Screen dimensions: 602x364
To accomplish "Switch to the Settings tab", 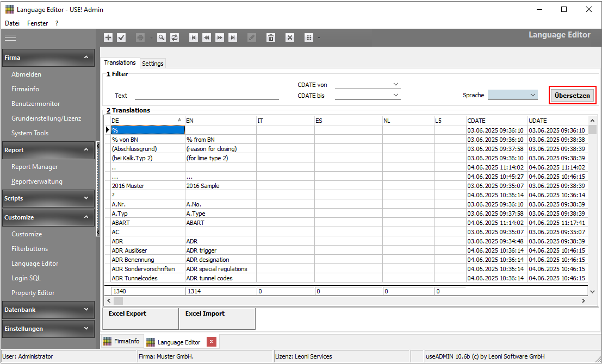I will (x=153, y=64).
